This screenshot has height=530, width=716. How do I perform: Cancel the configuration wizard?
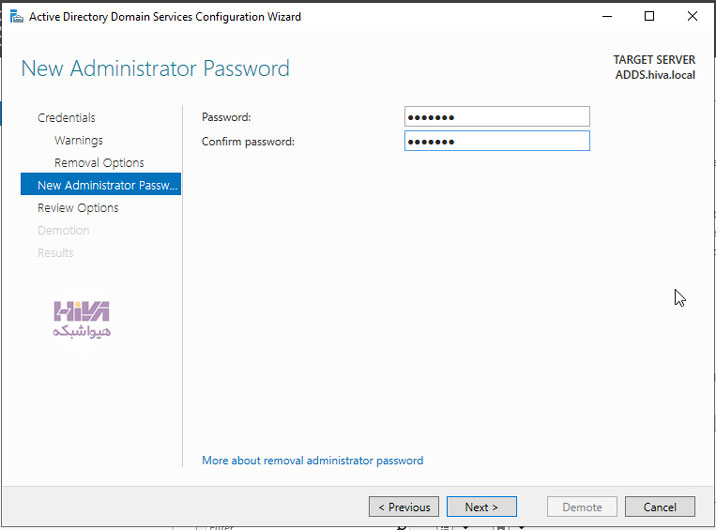[x=660, y=507]
